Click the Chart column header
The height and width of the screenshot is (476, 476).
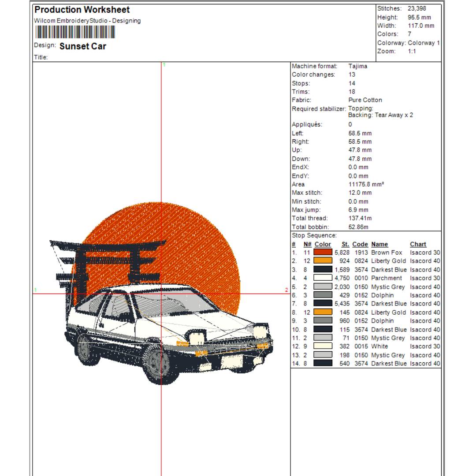(418, 244)
